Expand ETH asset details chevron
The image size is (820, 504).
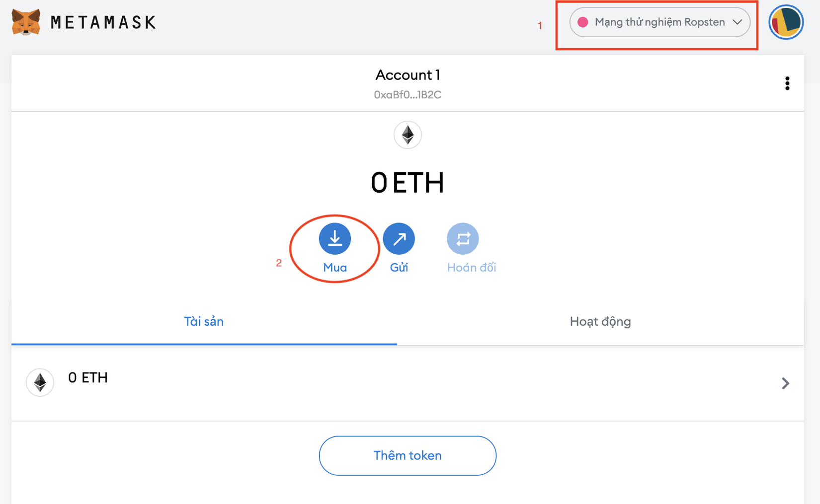tap(785, 383)
